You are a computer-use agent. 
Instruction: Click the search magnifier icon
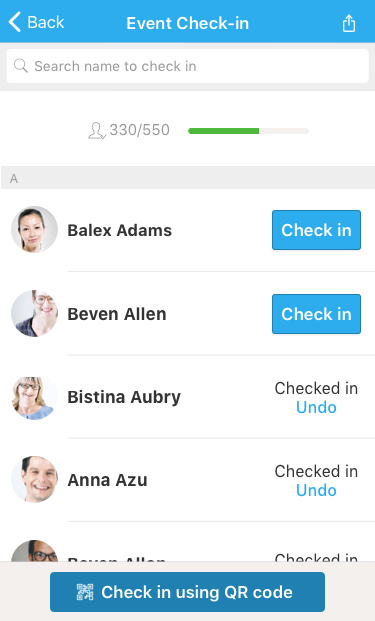[21, 66]
